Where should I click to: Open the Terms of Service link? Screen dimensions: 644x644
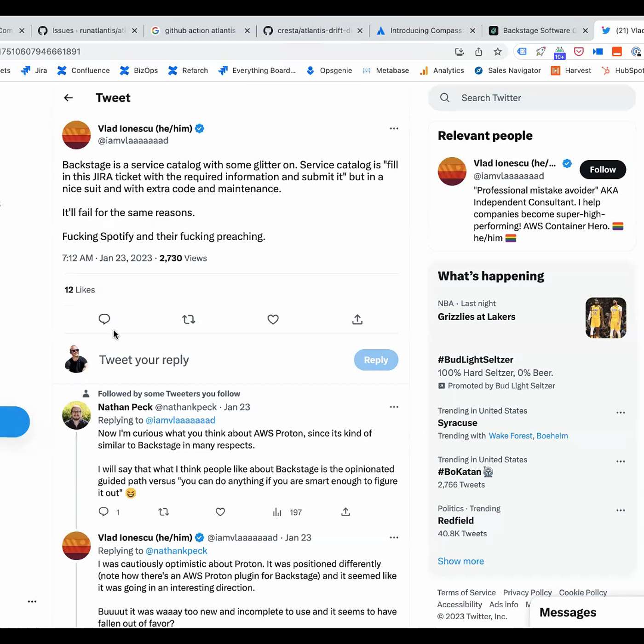pos(466,592)
